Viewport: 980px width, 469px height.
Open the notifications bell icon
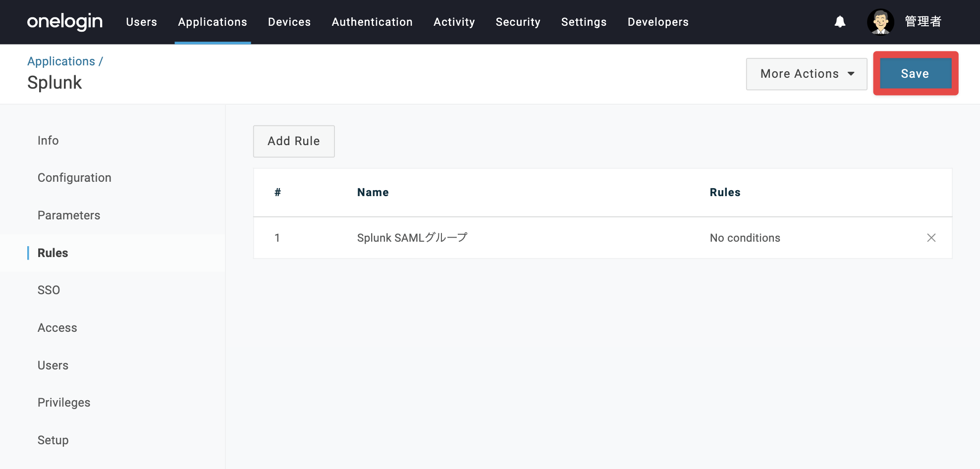(x=840, y=22)
